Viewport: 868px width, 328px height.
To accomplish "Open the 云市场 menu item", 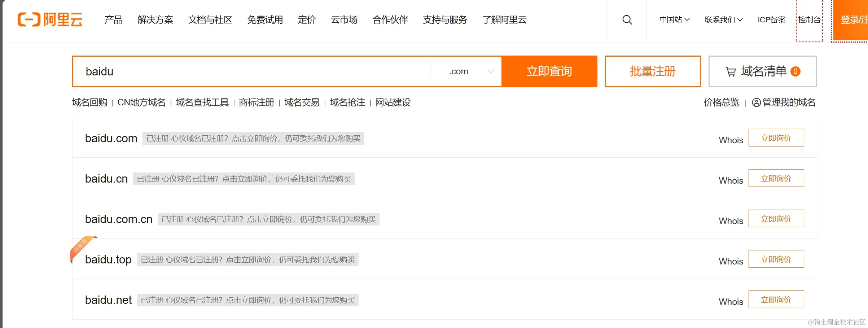I will (x=344, y=19).
